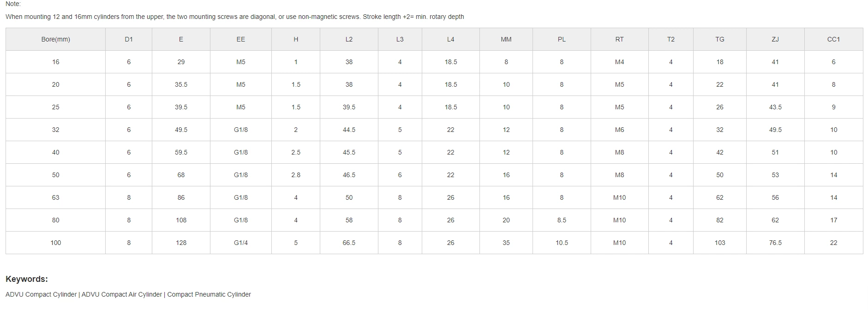868x310 pixels.
Task: Click the 76.5 value in the ZJ column
Action: coord(775,243)
